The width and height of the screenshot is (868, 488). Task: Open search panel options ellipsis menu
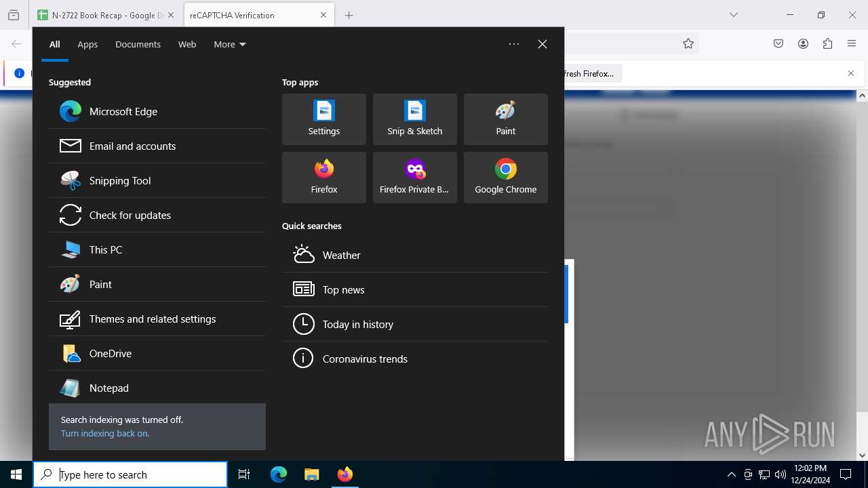(514, 44)
